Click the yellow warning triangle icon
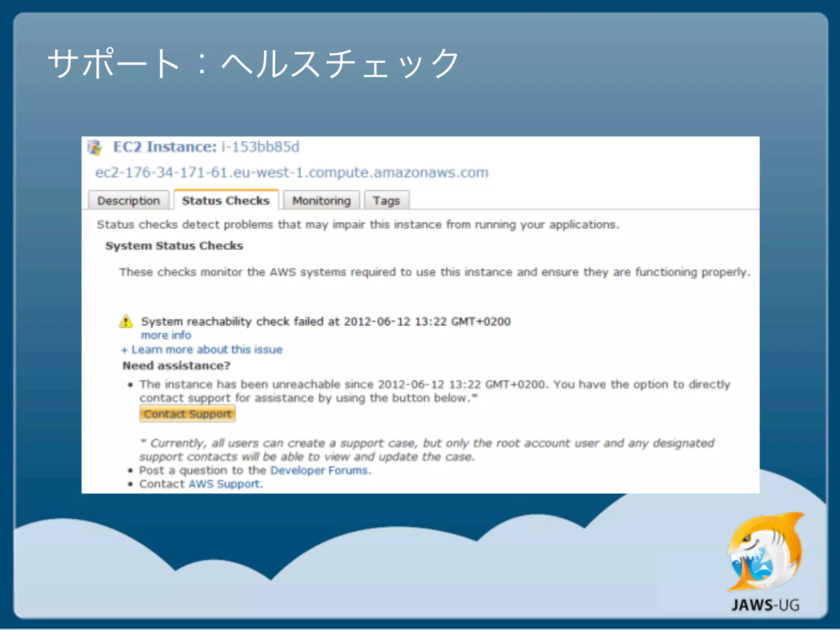Image resolution: width=840 pixels, height=630 pixels. (126, 321)
